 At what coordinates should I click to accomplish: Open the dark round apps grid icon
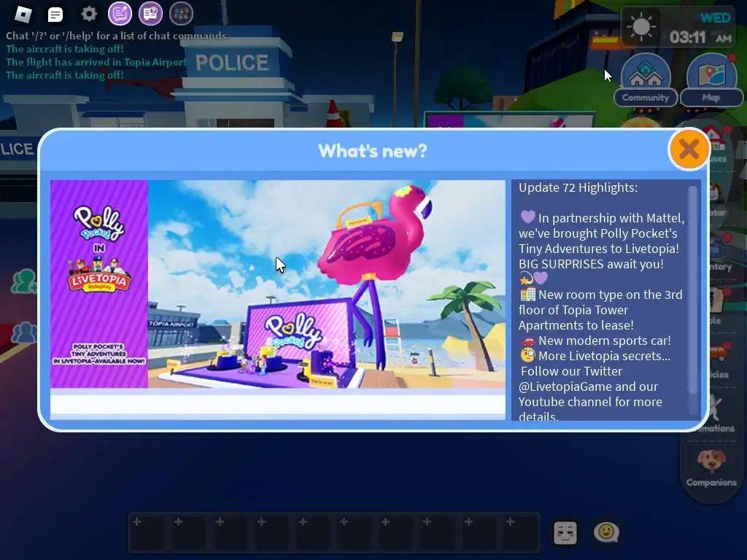pyautogui.click(x=181, y=13)
